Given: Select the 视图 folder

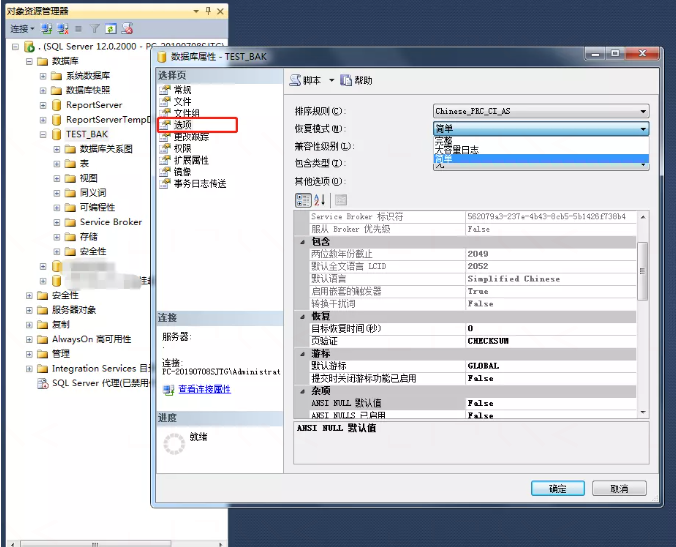Looking at the screenshot, I should (88, 178).
